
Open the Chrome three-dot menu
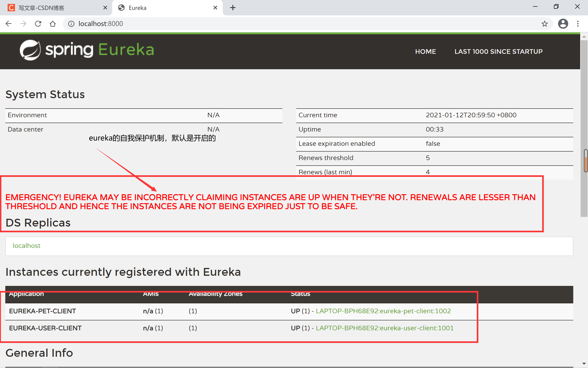click(578, 23)
